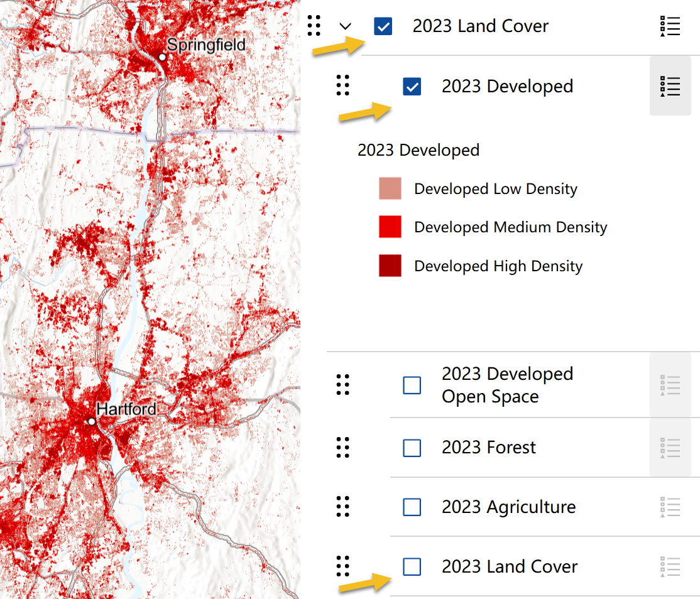700x599 pixels.
Task: Click the drag handle next to 2023 Forest
Action: tap(342, 448)
